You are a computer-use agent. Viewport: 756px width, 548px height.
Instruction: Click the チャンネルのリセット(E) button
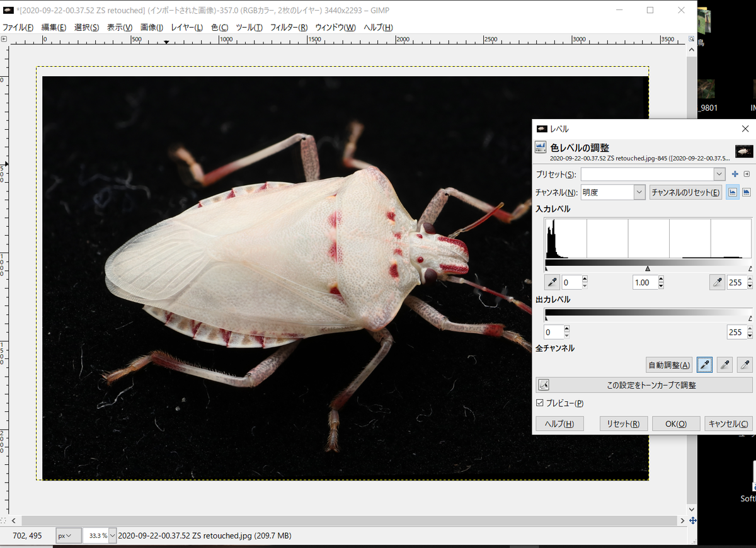686,193
